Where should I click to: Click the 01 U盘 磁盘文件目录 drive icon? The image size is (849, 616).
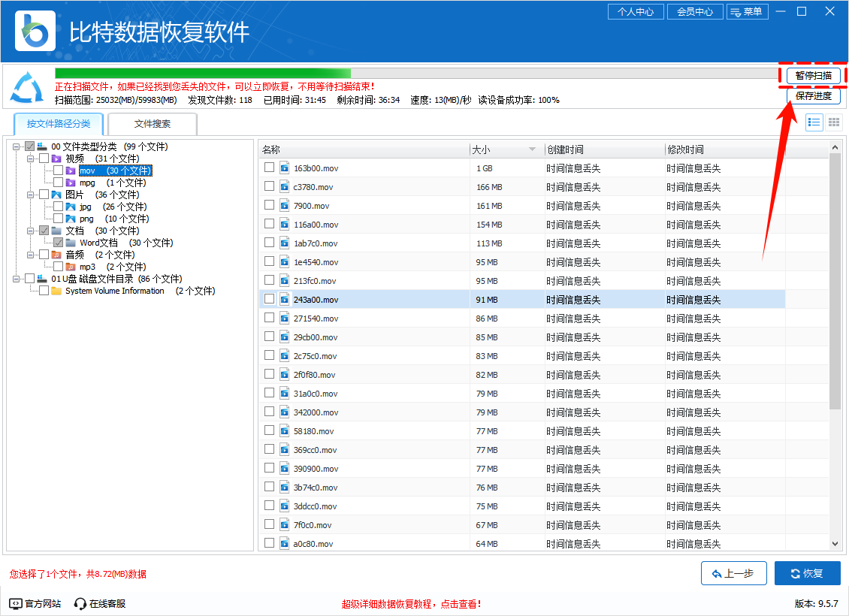(42, 279)
